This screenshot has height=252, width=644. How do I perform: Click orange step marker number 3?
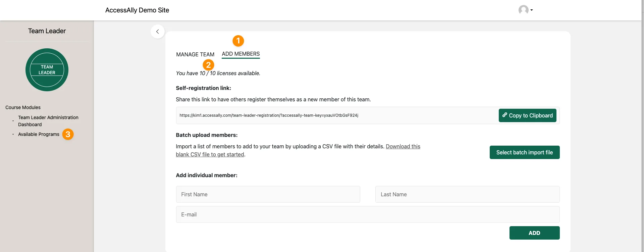[68, 134]
